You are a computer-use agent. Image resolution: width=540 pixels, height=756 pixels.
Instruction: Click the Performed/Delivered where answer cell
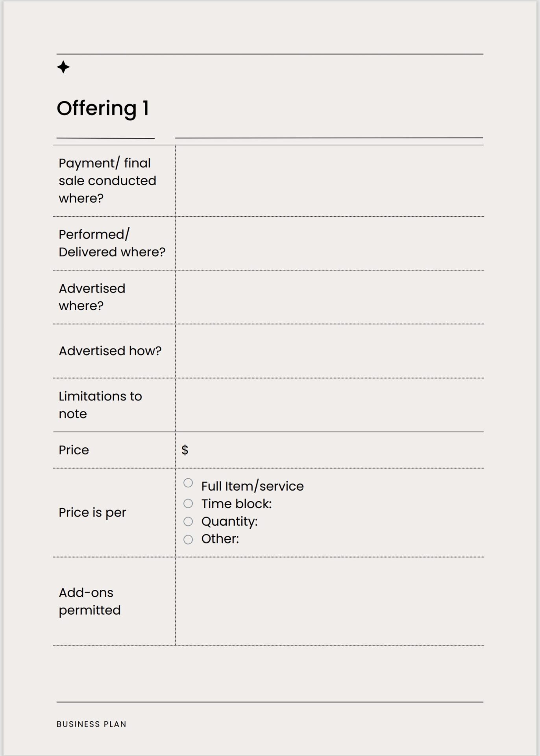click(x=329, y=243)
